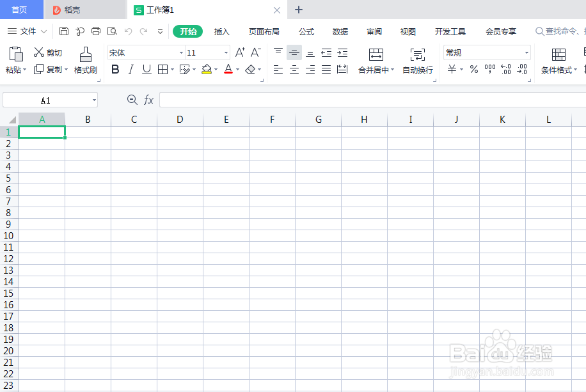586x392 pixels.
Task: Click justify alignment icon
Action: [x=326, y=70]
